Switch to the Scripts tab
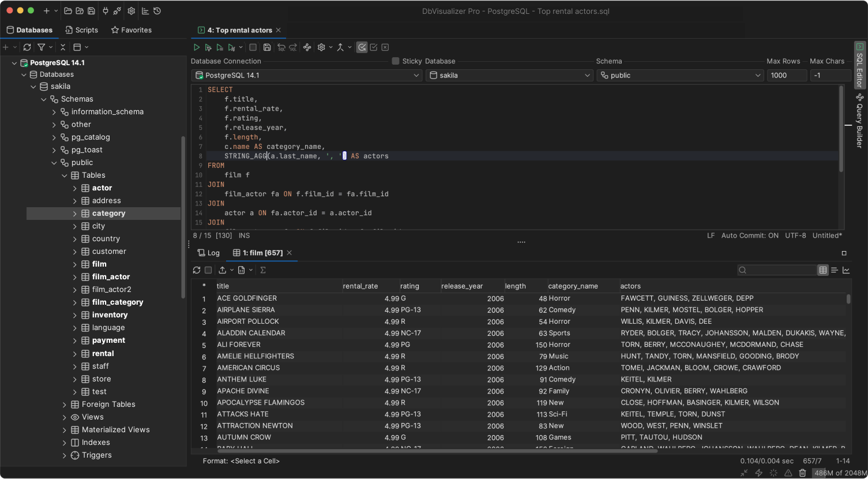 81,30
